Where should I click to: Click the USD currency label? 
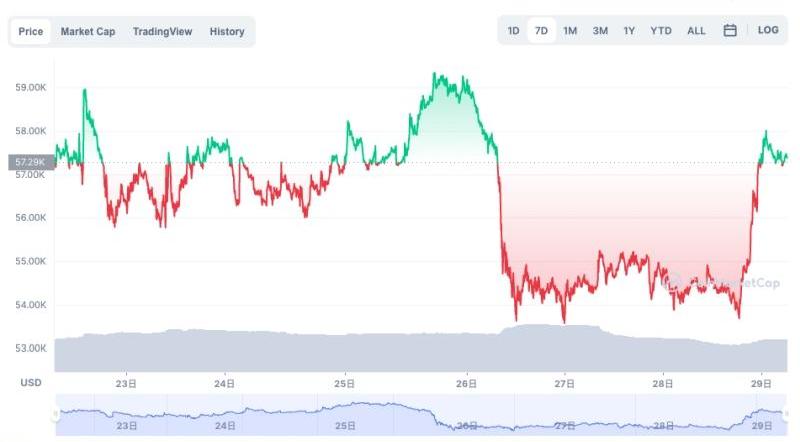click(x=31, y=383)
